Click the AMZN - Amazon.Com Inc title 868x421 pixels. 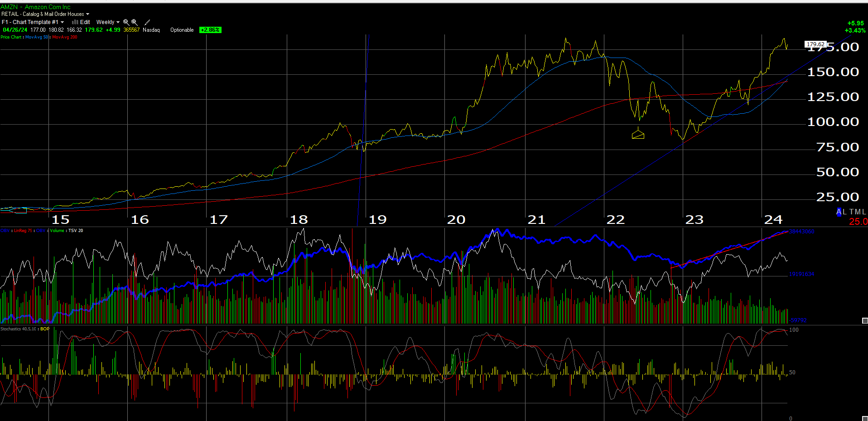[x=35, y=7]
